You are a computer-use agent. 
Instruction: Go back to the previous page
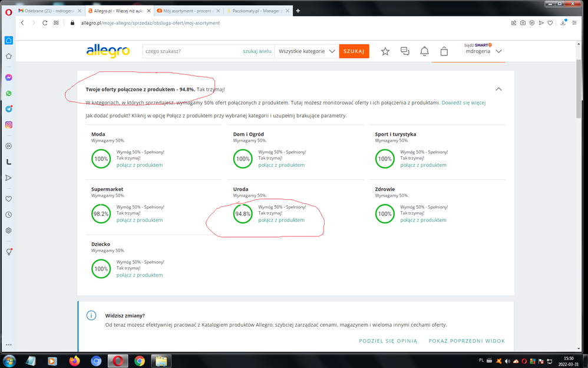(22, 23)
